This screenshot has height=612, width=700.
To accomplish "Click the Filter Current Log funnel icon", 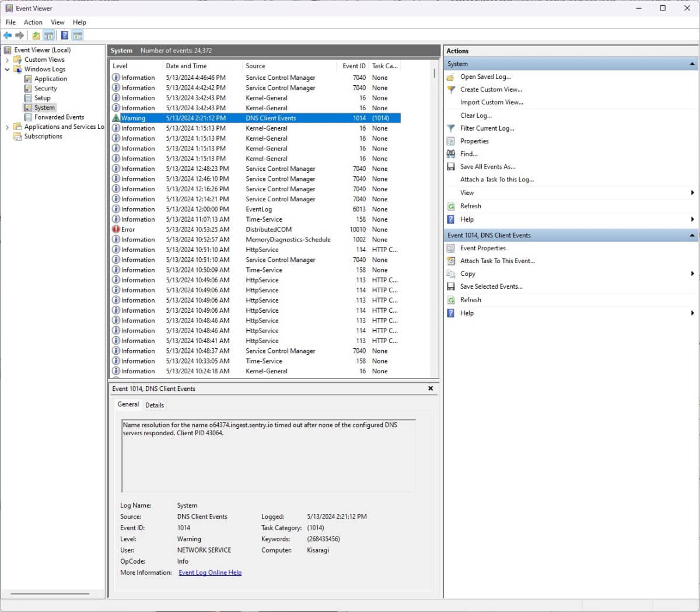I will [x=451, y=128].
